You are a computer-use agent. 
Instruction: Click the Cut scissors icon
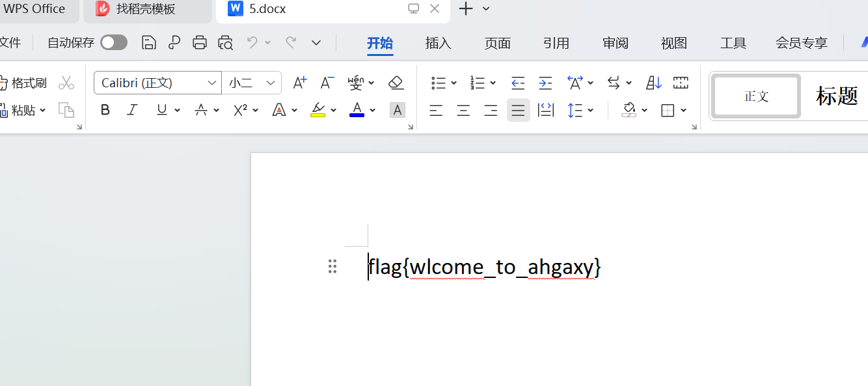click(x=66, y=83)
